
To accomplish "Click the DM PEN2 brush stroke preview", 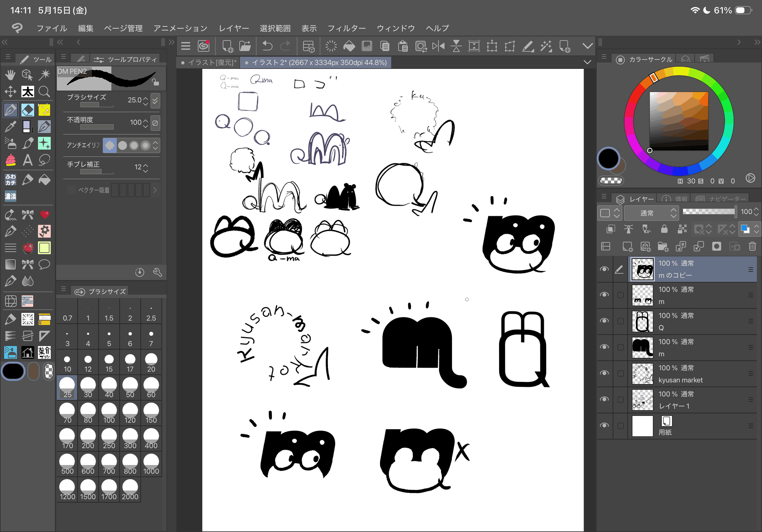I will click(x=111, y=79).
